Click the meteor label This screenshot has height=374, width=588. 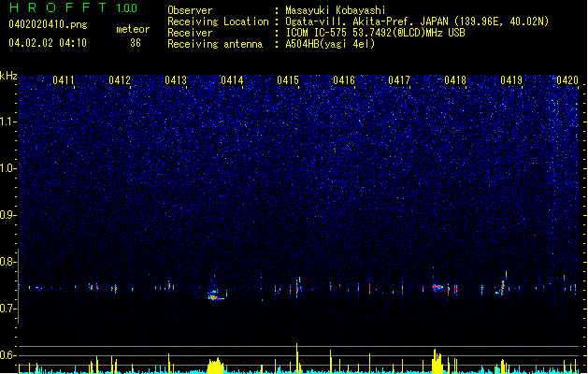[133, 29]
